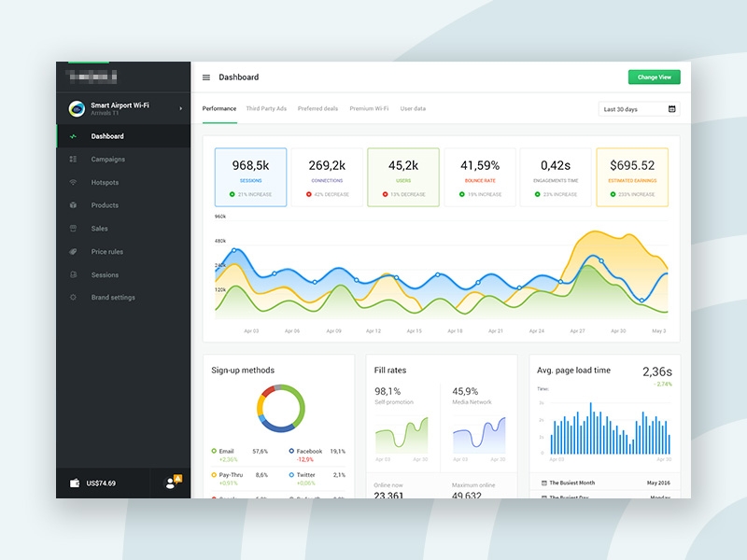Image resolution: width=747 pixels, height=560 pixels.
Task: Select the Sessions metric card
Action: [x=250, y=176]
